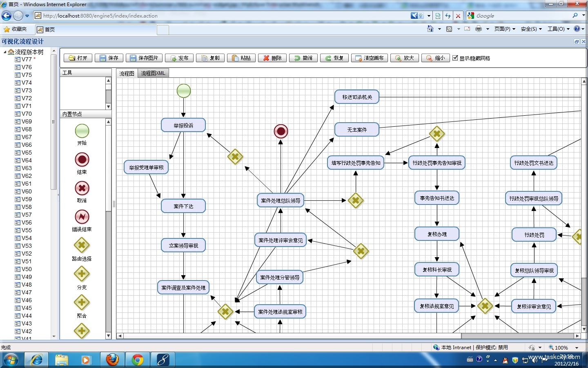Screen dimensions: 588x368
Task: Switch to the 流程图 tab
Action: [127, 73]
